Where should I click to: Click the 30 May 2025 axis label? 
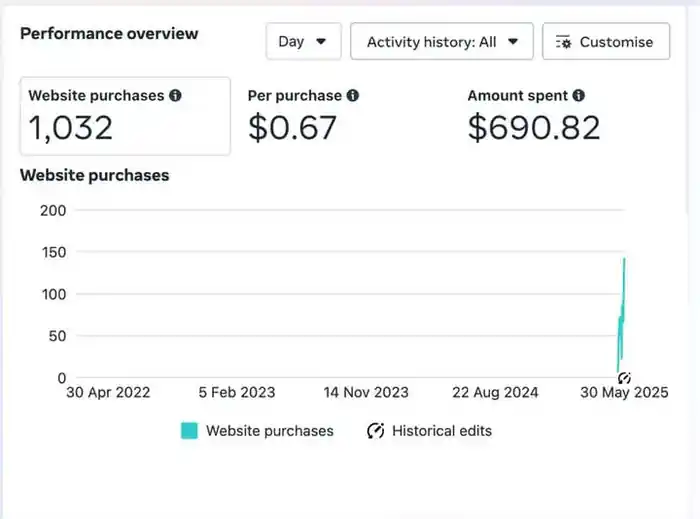pos(624,392)
